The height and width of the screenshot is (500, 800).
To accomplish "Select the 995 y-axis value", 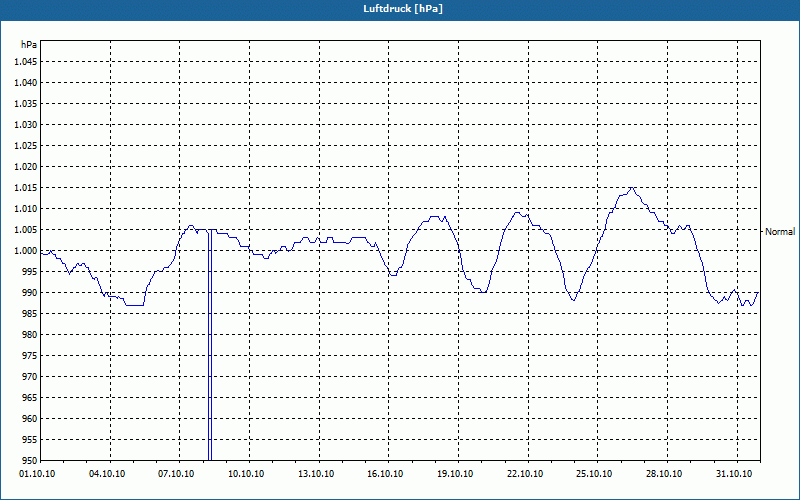I will 30,271.
